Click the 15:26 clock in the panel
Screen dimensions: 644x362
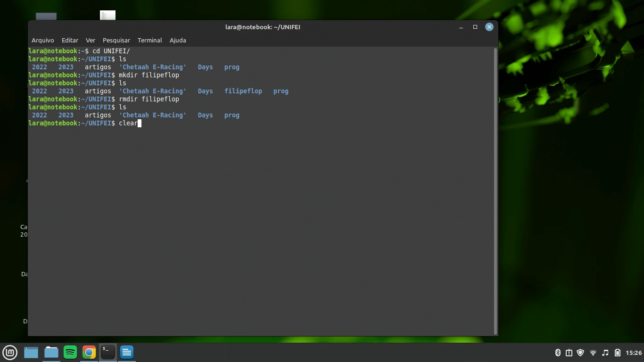point(634,353)
